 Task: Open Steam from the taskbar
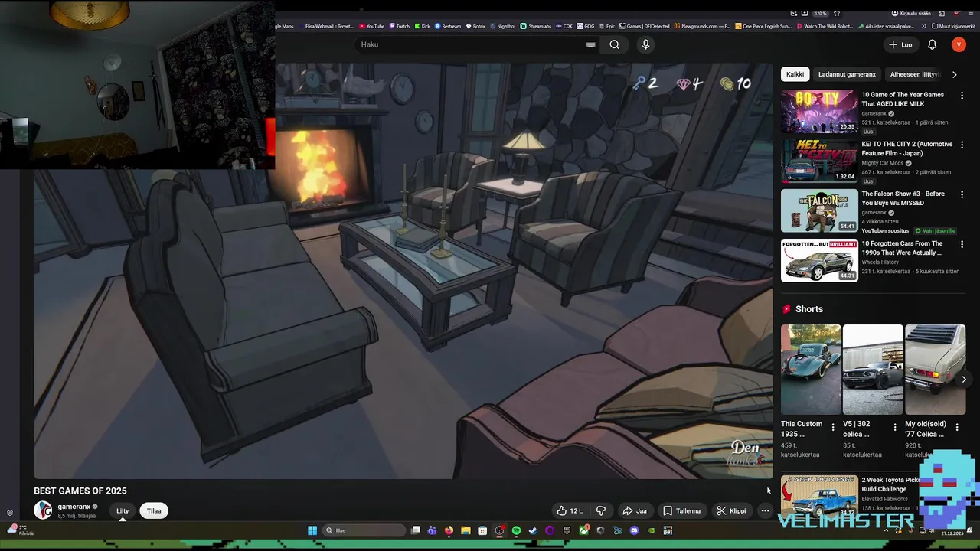[533, 530]
